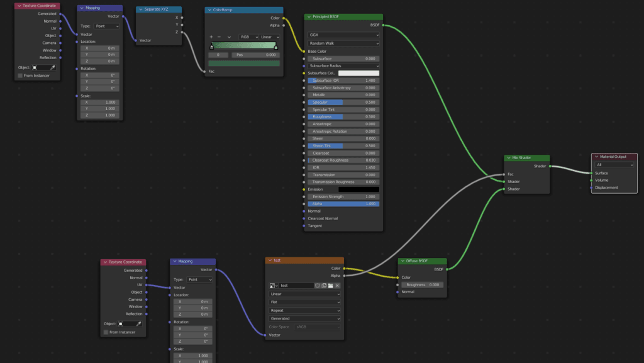Duplicate image with new-copy icon
Screen dimensions: 644x363
point(324,286)
